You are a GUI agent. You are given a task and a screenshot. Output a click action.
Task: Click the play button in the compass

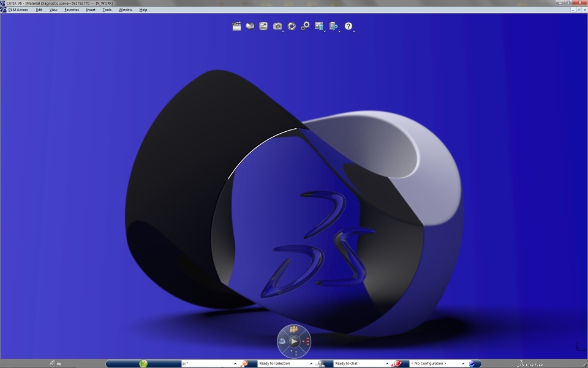pos(294,342)
